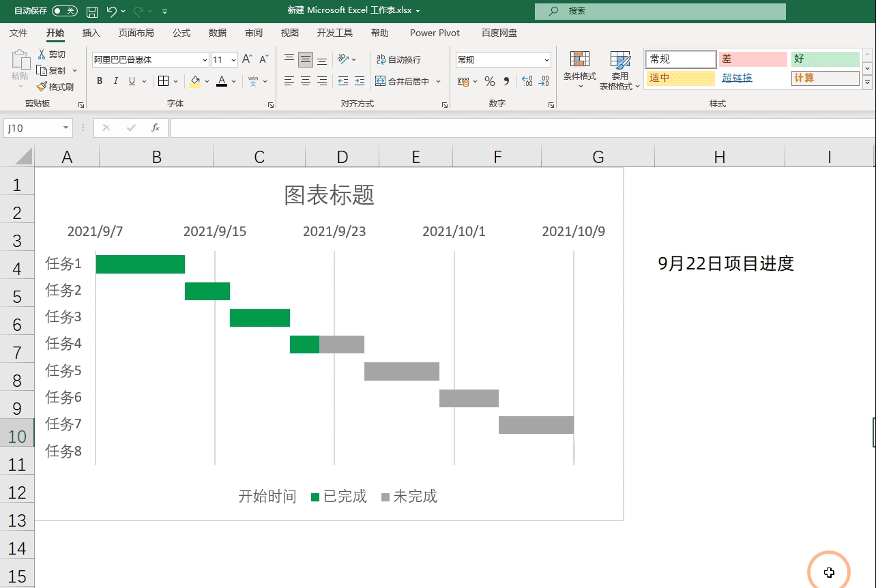This screenshot has width=876, height=588.
Task: Open the number format dropdown 常规
Action: (x=546, y=60)
